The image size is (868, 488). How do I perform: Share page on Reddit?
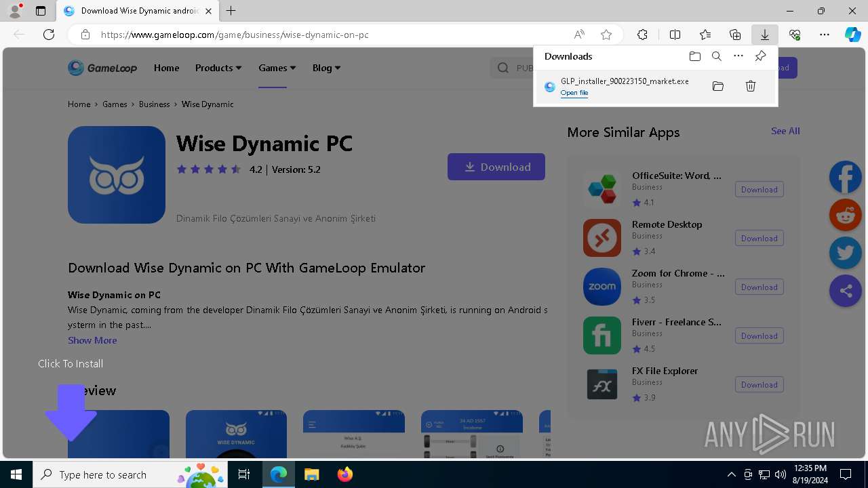coord(846,215)
